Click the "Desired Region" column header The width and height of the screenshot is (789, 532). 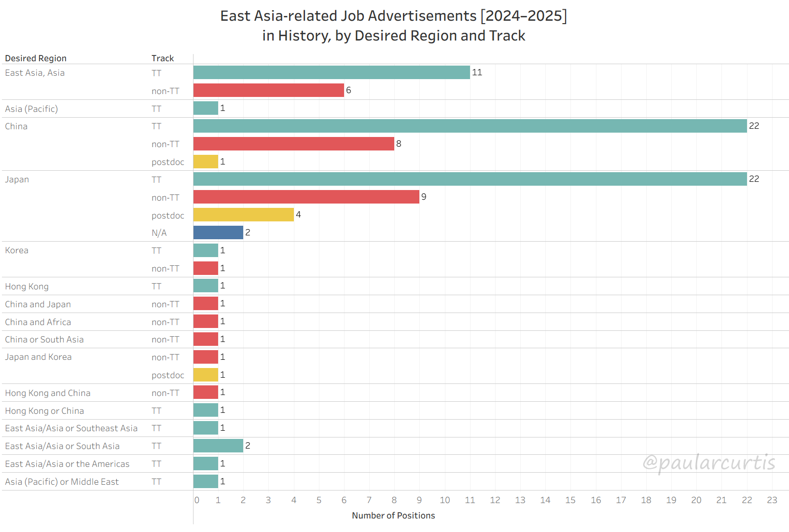click(x=36, y=58)
